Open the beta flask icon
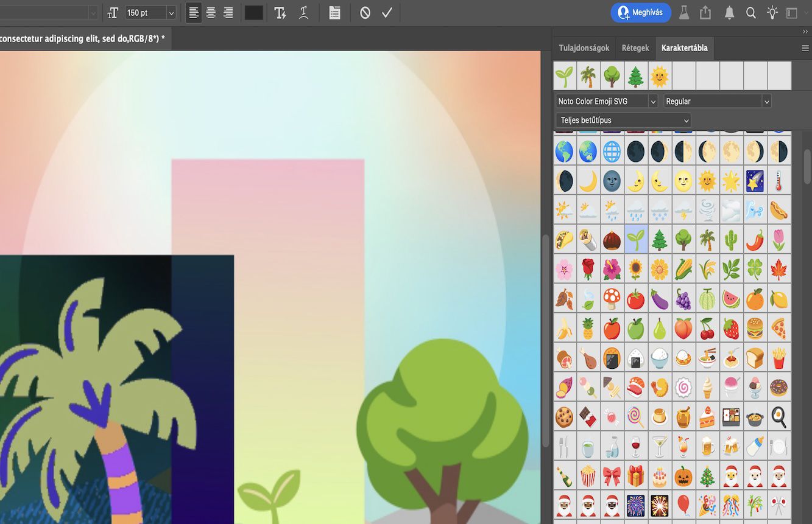Image resolution: width=812 pixels, height=524 pixels. (684, 13)
